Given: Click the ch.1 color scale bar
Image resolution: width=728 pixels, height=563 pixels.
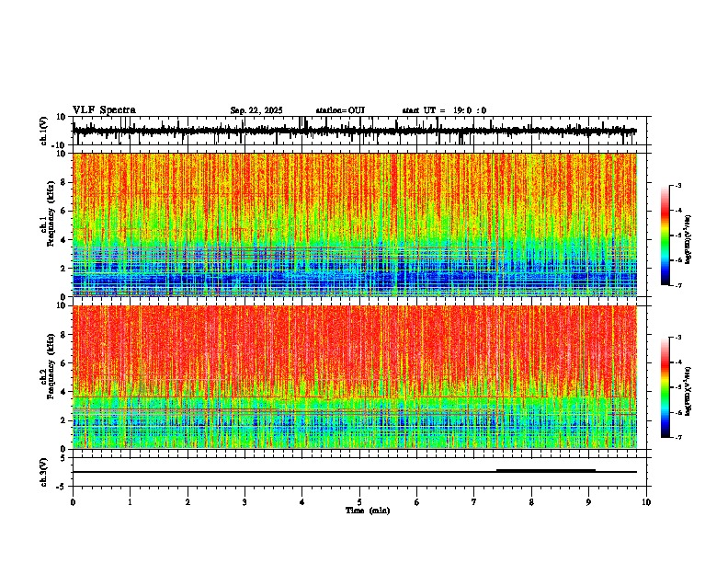Looking at the screenshot, I should pyautogui.click(x=665, y=236).
